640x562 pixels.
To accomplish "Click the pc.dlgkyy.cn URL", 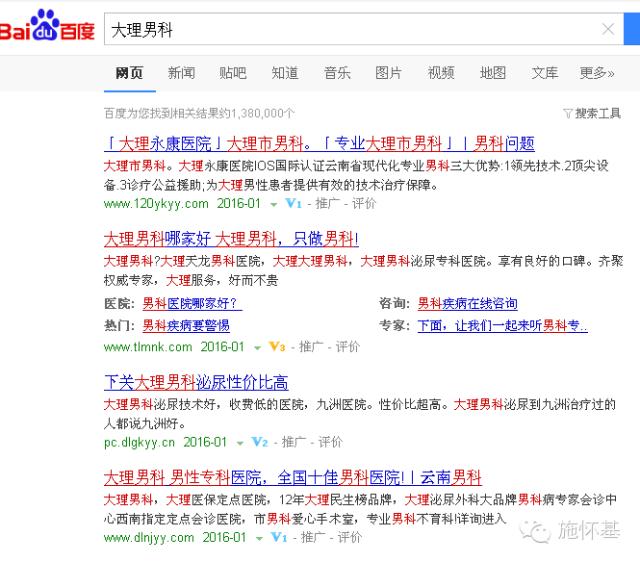I will coord(140,442).
